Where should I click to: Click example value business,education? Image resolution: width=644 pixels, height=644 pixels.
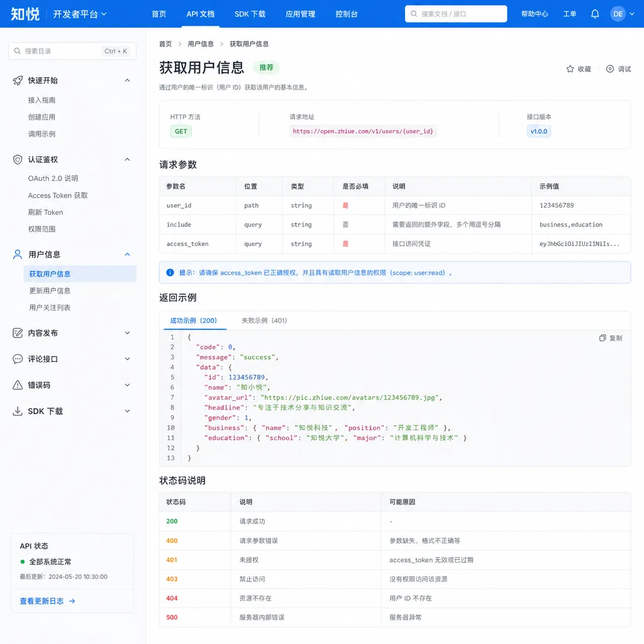571,225
